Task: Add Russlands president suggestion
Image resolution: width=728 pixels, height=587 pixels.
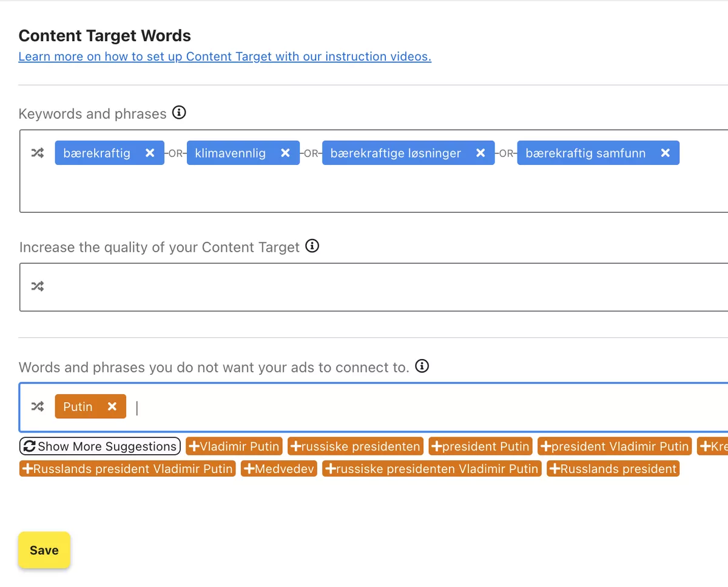Action: coord(613,469)
